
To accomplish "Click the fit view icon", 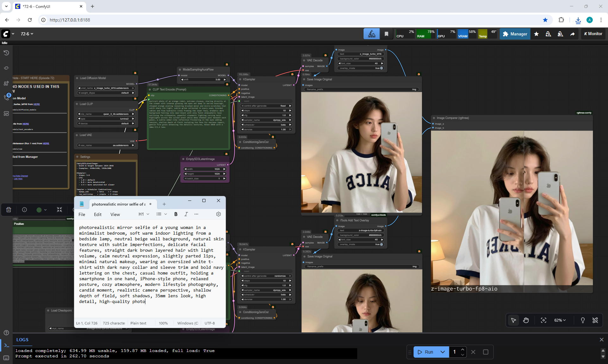I will 543,320.
